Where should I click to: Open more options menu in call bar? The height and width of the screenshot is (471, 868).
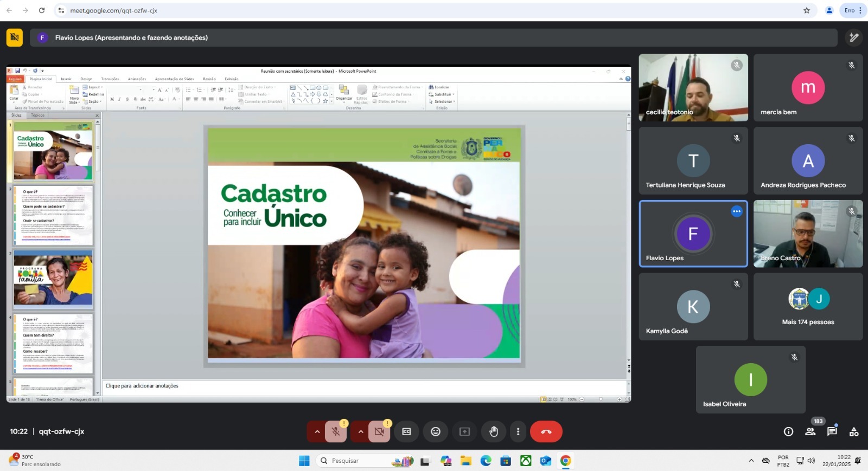tap(518, 432)
